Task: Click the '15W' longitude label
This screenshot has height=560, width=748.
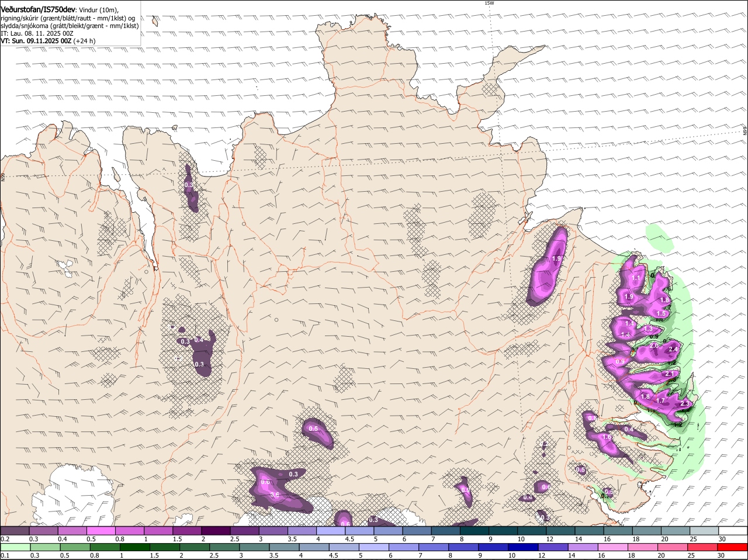Action: pos(489,4)
